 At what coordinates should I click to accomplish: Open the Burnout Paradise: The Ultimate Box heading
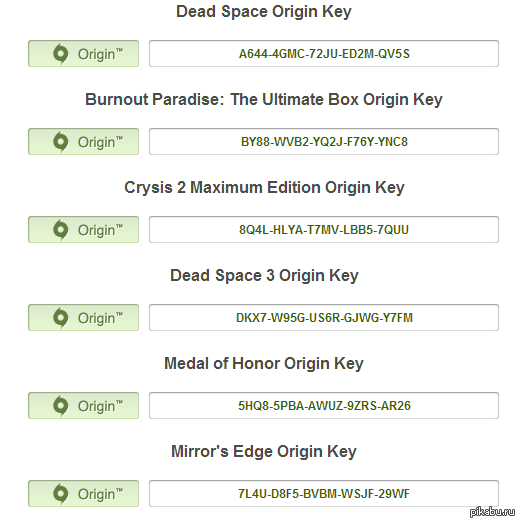coord(264,100)
